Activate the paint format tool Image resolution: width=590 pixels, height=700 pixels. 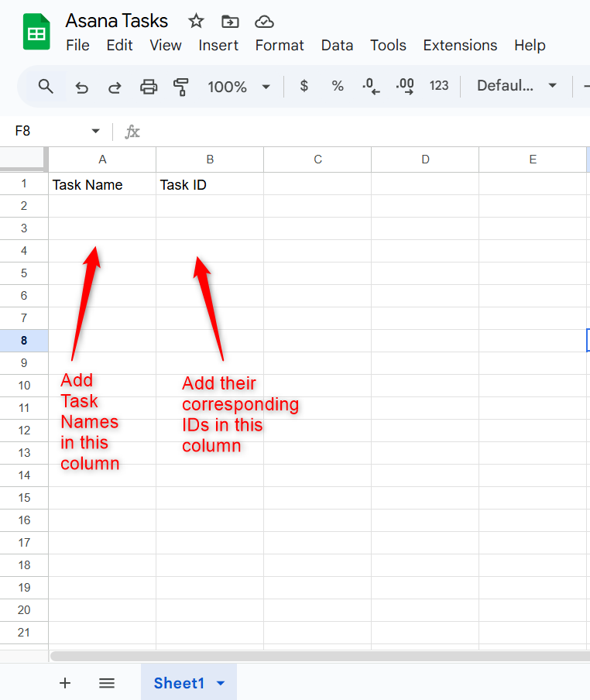(x=181, y=87)
